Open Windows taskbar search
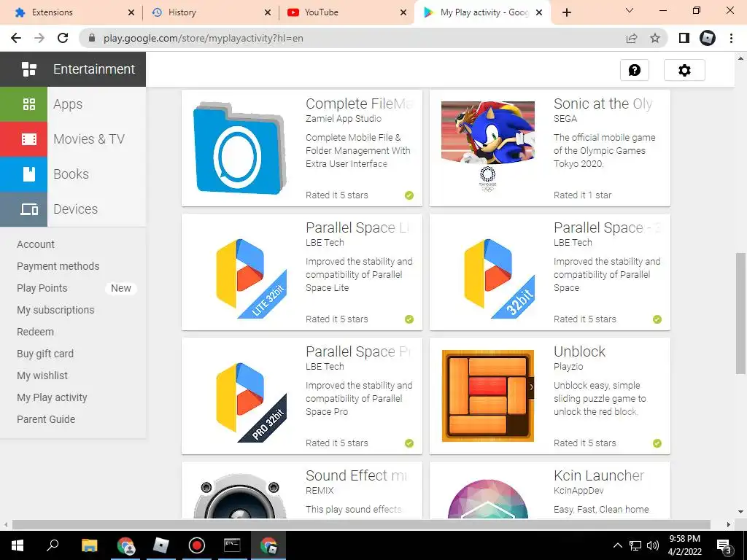 coord(53,545)
